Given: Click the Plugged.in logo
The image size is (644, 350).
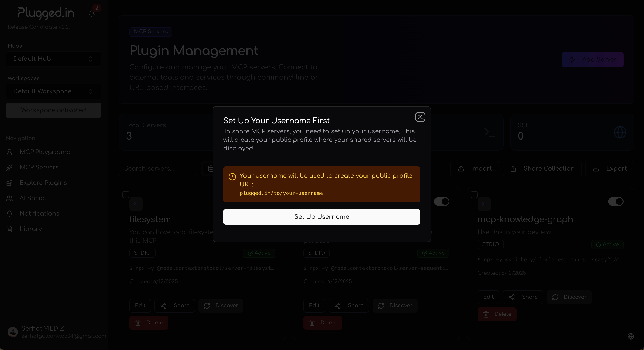Looking at the screenshot, I should (46, 13).
